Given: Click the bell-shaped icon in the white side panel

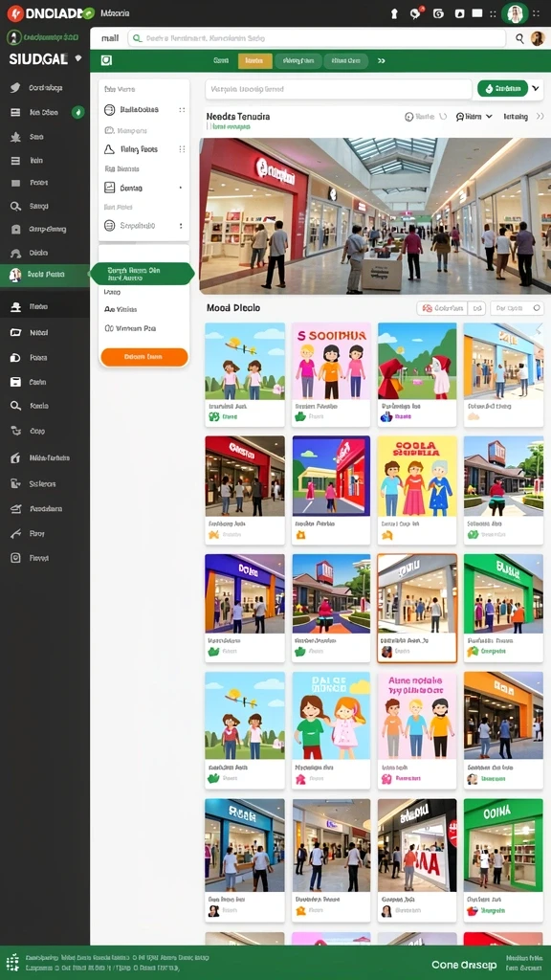Looking at the screenshot, I should 109,149.
